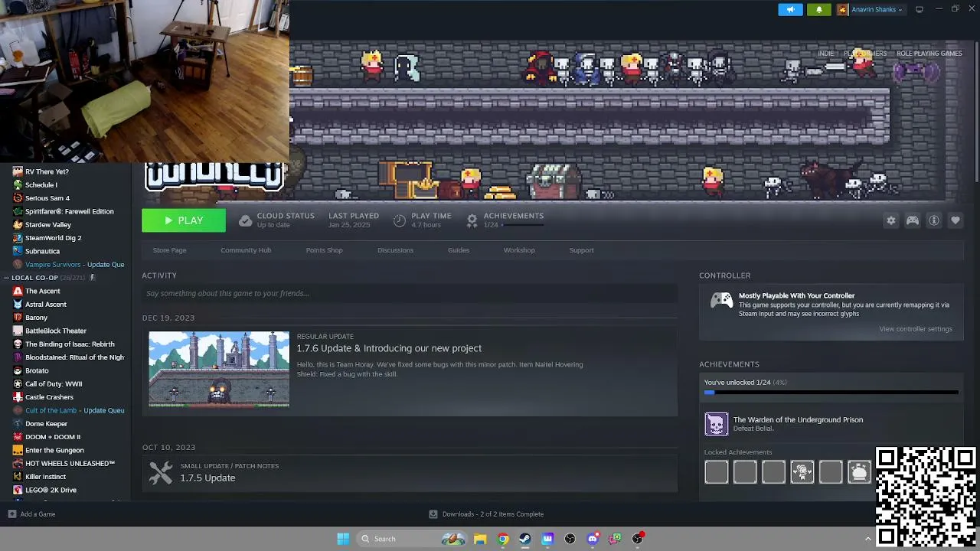Click Dome Keeper game icon
Image resolution: width=980 pixels, height=551 pixels.
tap(18, 423)
